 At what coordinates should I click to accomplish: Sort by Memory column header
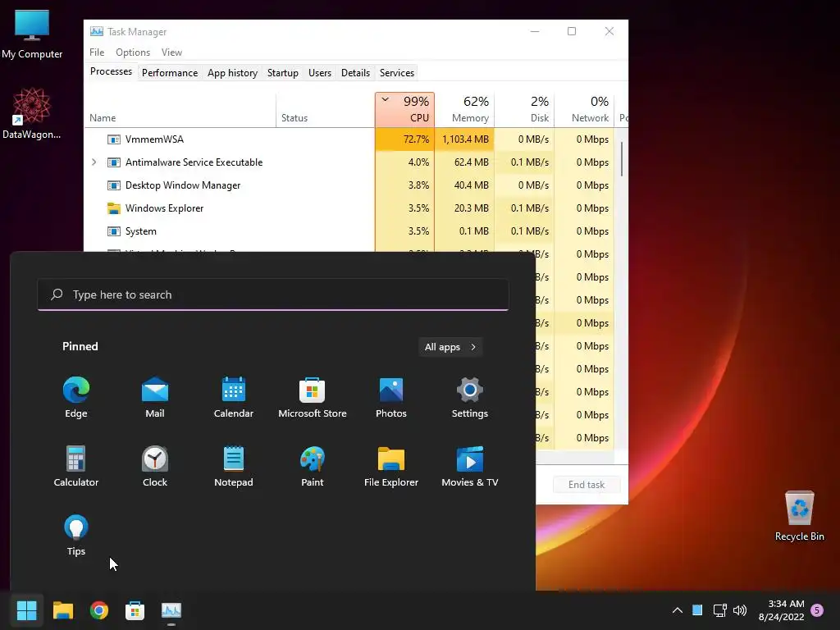click(464, 110)
